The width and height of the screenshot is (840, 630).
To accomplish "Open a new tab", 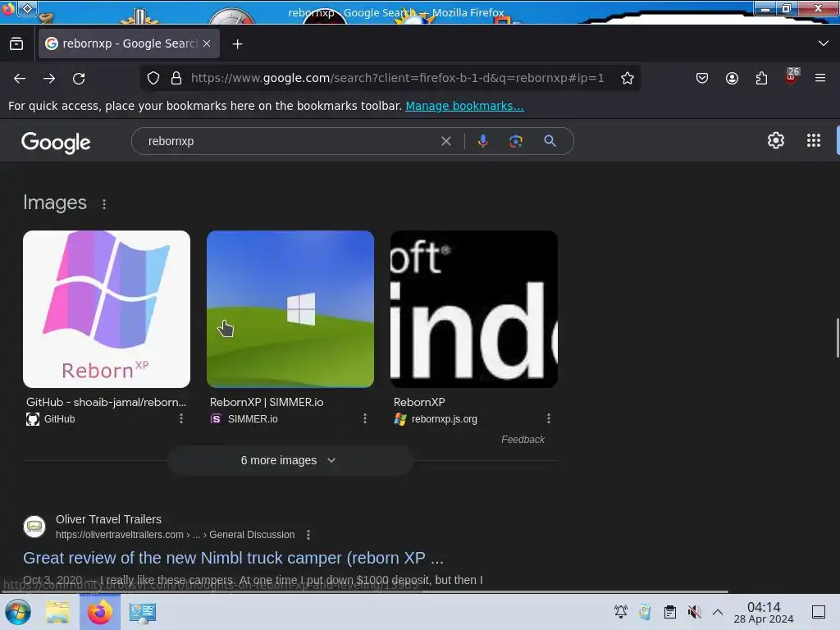I will (x=237, y=44).
